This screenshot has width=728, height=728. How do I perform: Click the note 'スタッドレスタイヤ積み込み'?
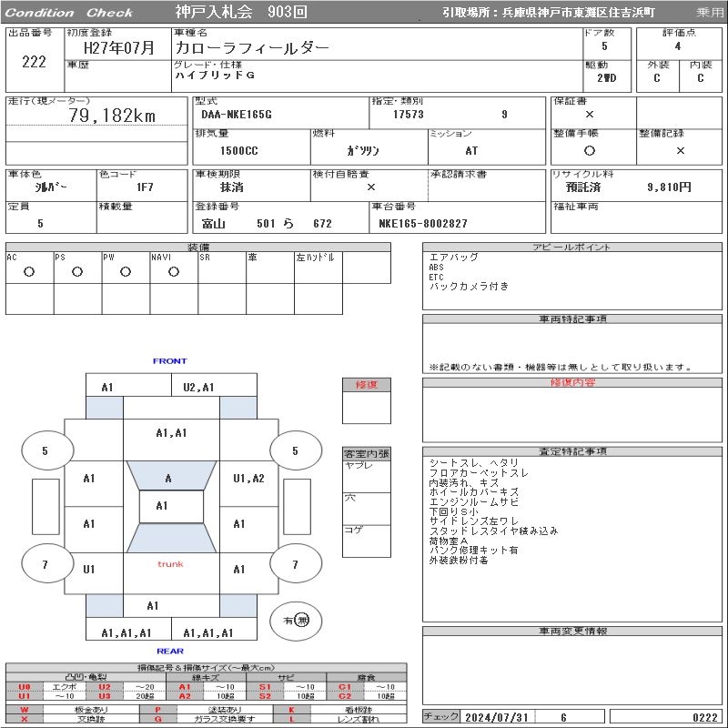pyautogui.click(x=493, y=531)
